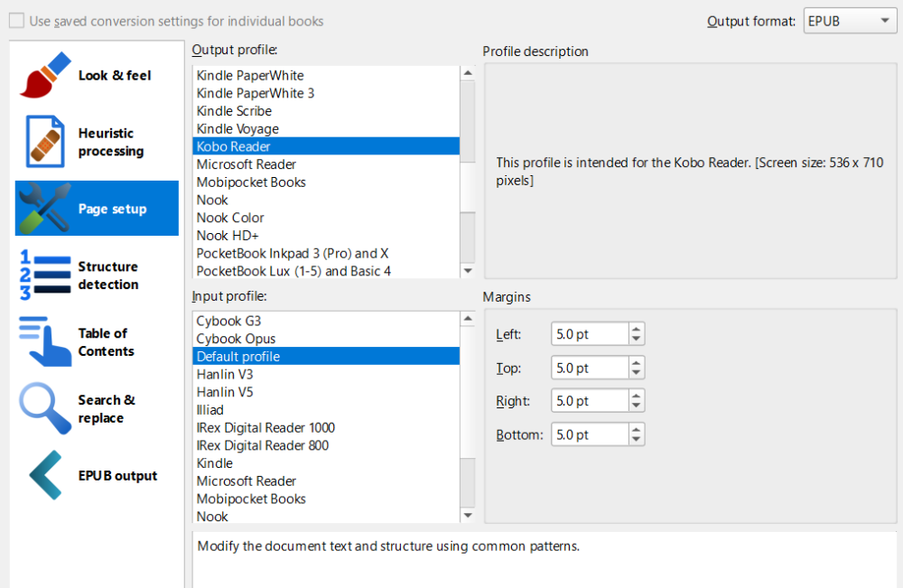Image resolution: width=903 pixels, height=588 pixels.
Task: Decrease the Bottom margin value
Action: pyautogui.click(x=637, y=439)
